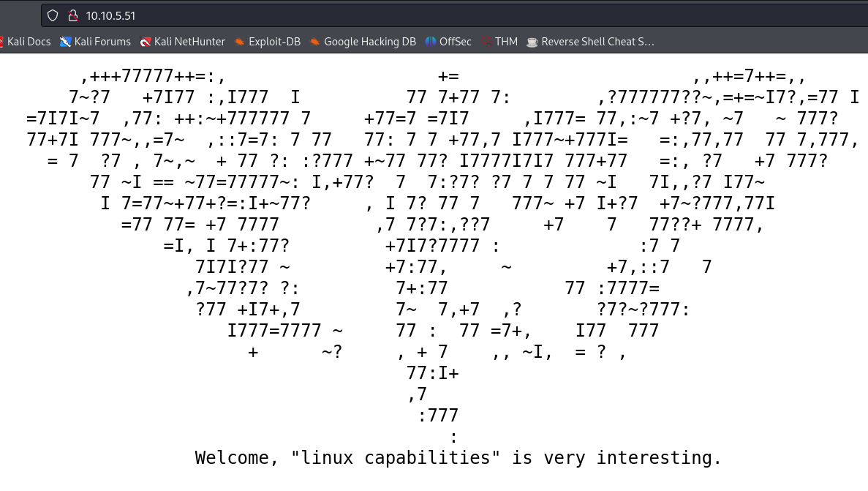
Task: Click the "??7?~?777:" ASCII art text
Action: click(x=644, y=310)
